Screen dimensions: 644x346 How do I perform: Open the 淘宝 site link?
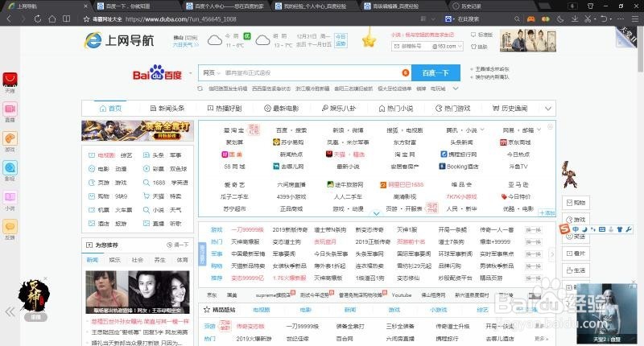point(405,154)
